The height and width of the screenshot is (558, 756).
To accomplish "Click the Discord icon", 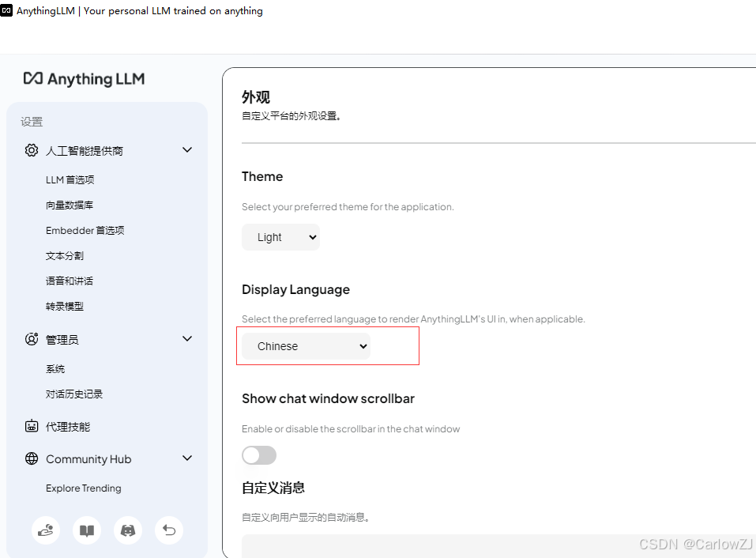I will point(127,530).
